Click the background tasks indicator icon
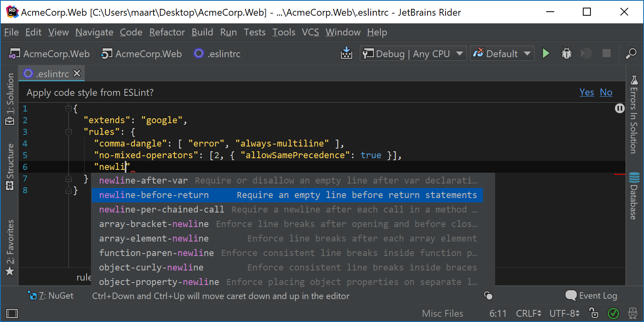Viewport: 644px width, 322px height. tap(488, 296)
